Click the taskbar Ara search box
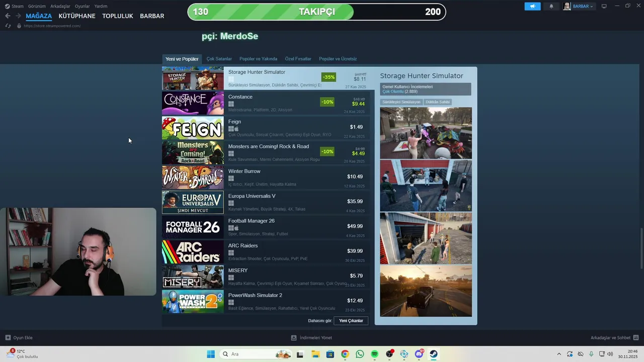Viewport: 644px width, 362px height. (256, 354)
